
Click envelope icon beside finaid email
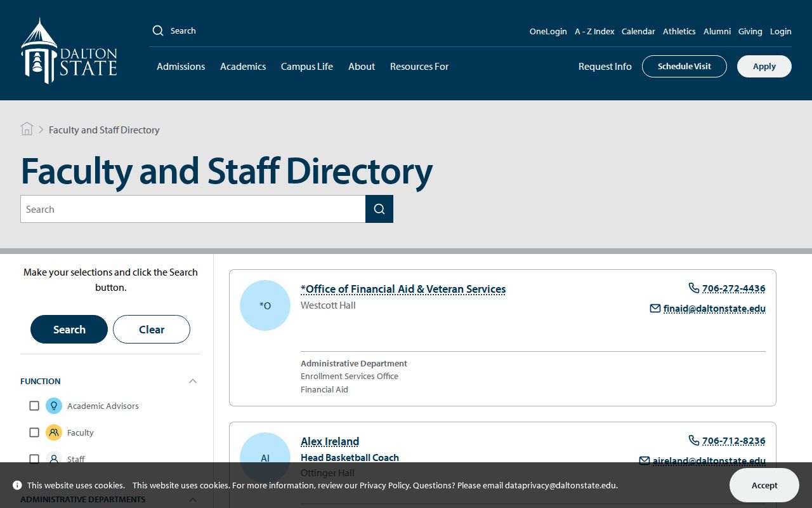(655, 309)
